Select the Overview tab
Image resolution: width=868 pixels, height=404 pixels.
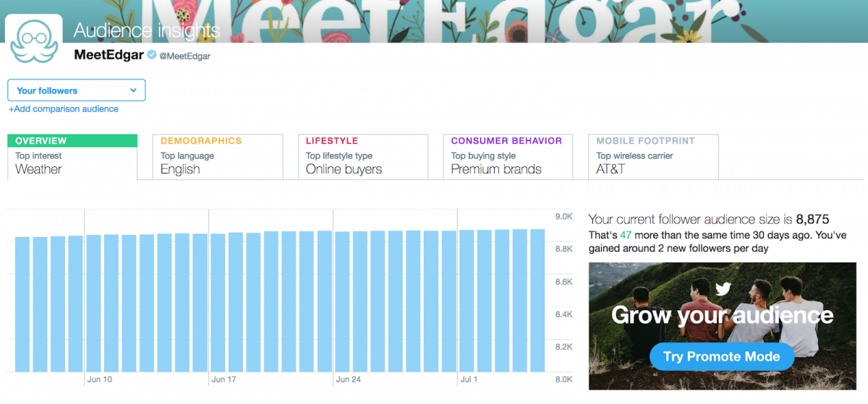coord(72,157)
